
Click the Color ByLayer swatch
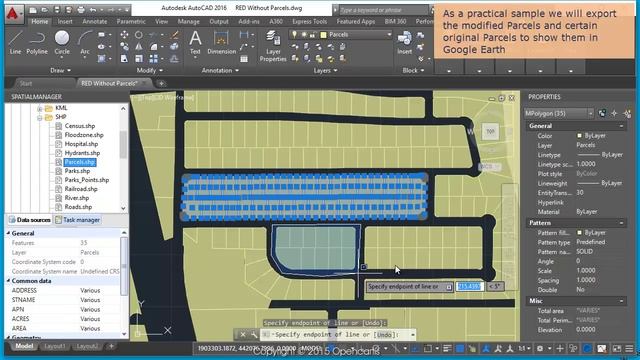click(579, 136)
